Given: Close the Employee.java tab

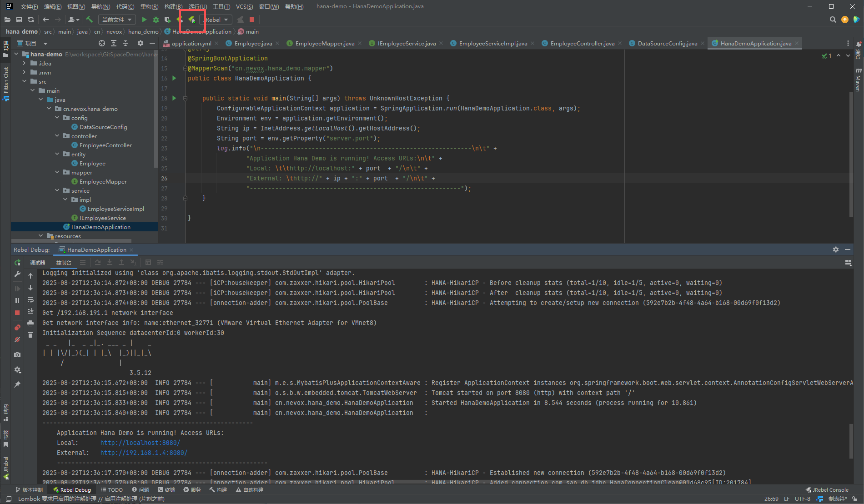Looking at the screenshot, I should pyautogui.click(x=278, y=43).
